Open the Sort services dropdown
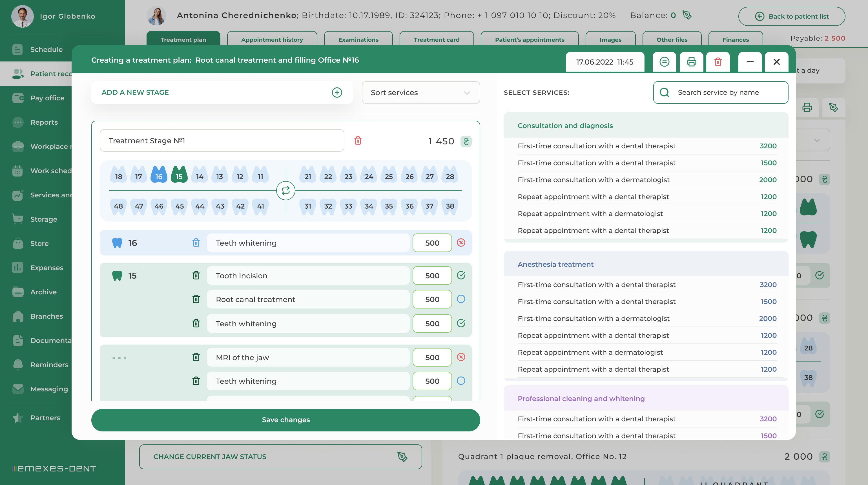 [420, 92]
